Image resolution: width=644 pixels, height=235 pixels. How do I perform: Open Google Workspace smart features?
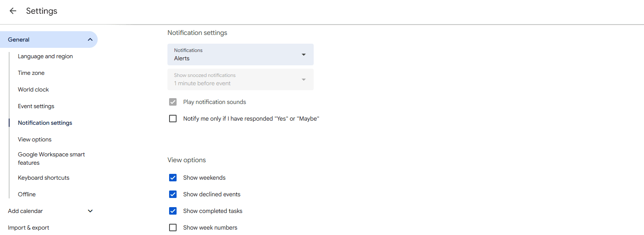(51, 158)
